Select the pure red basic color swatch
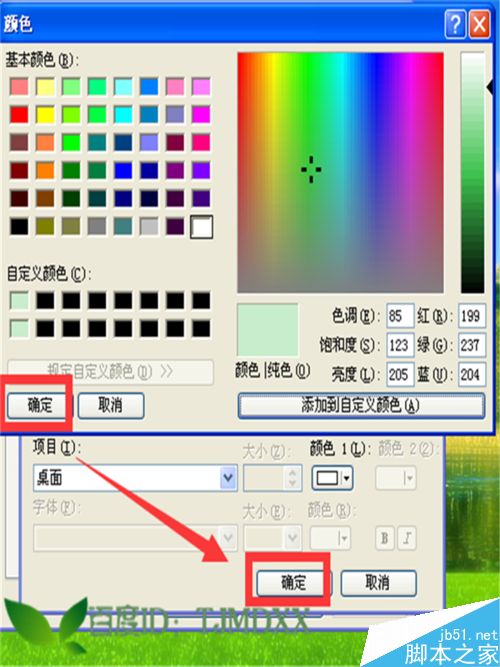The width and height of the screenshot is (500, 667). click(20, 115)
